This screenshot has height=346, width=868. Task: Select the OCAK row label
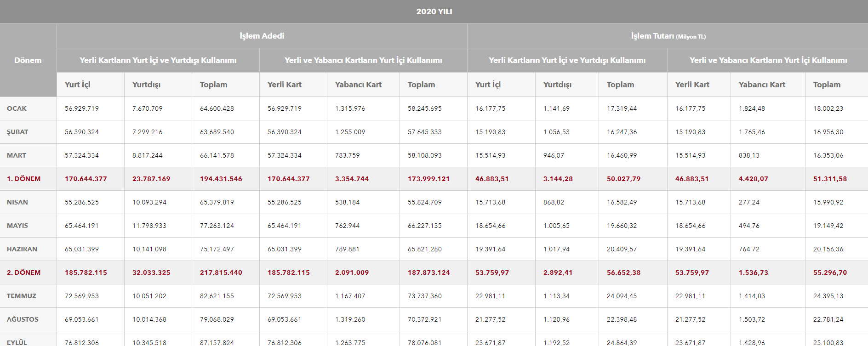[x=17, y=108]
